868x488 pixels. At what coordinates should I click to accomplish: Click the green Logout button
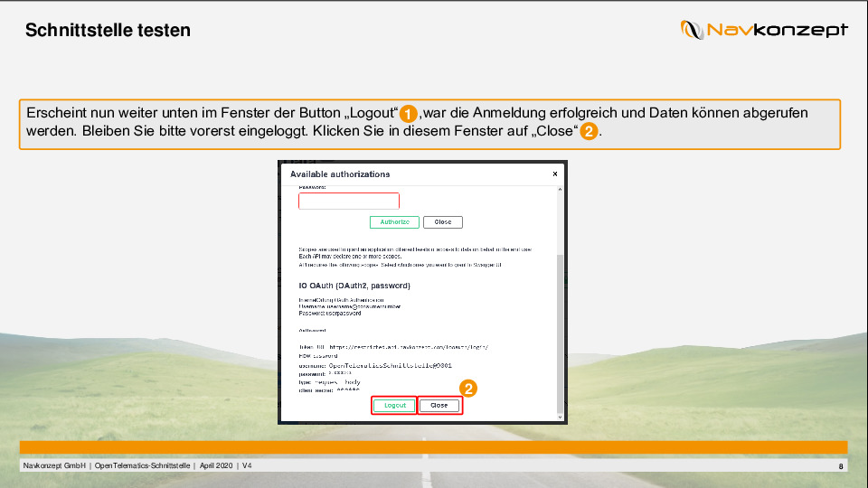point(394,406)
